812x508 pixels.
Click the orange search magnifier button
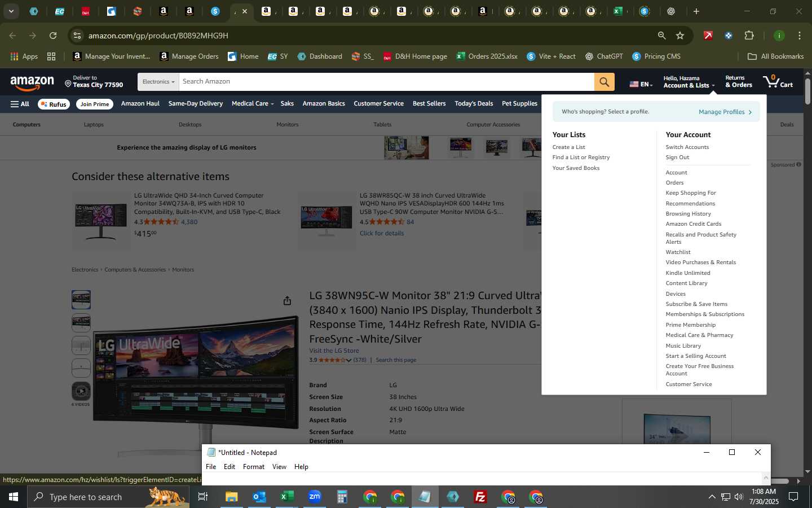click(x=604, y=82)
